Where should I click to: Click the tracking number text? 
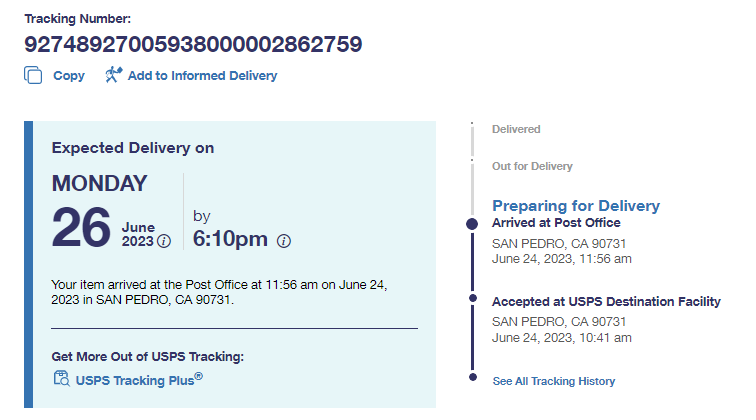193,45
